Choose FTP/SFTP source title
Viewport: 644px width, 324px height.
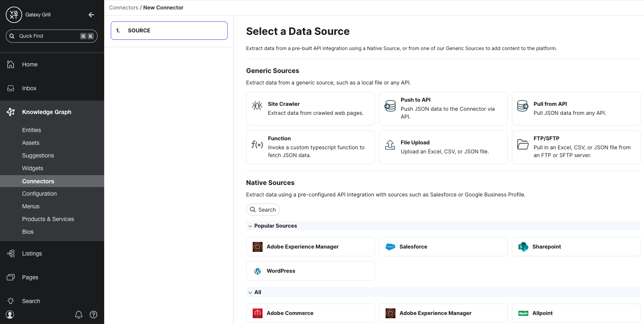coord(546,138)
